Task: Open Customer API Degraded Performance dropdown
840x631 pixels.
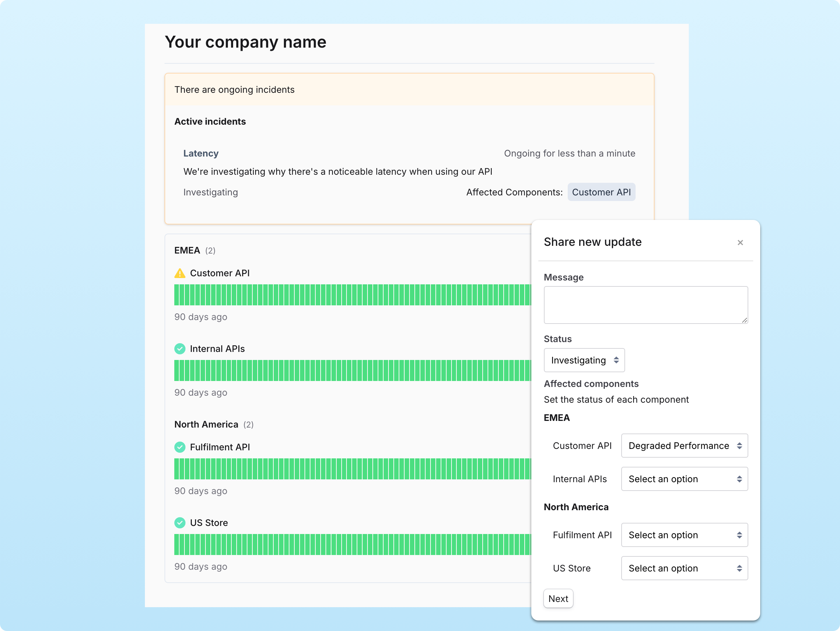Action: [x=684, y=446]
